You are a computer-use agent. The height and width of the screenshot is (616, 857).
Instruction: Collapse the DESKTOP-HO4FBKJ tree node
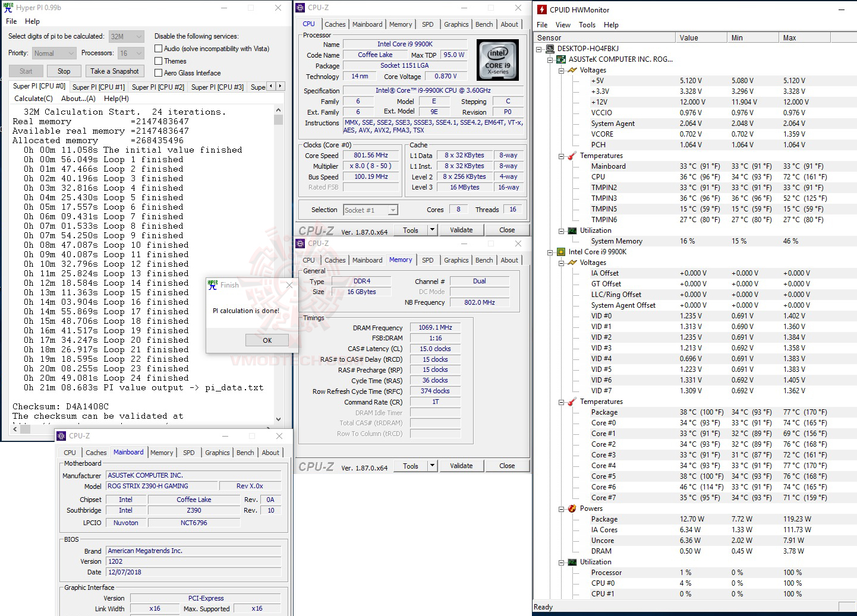[x=539, y=49]
